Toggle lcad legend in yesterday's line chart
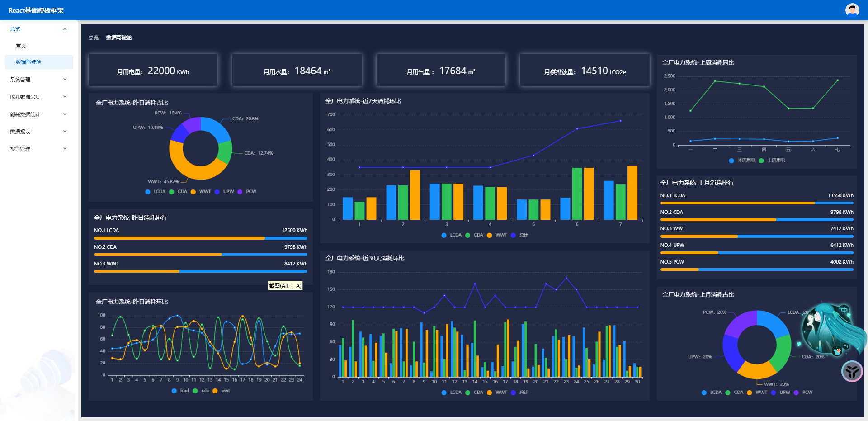The height and width of the screenshot is (421, 868). coord(180,391)
